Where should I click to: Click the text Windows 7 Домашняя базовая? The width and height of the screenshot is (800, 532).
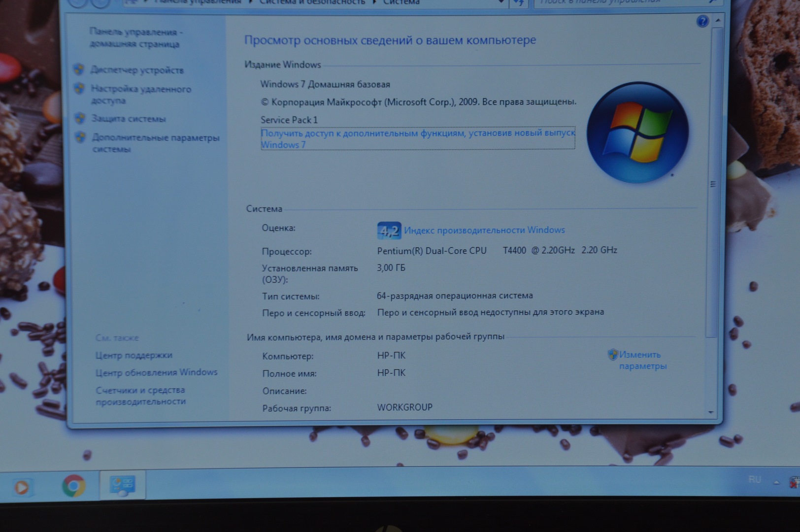(x=325, y=84)
